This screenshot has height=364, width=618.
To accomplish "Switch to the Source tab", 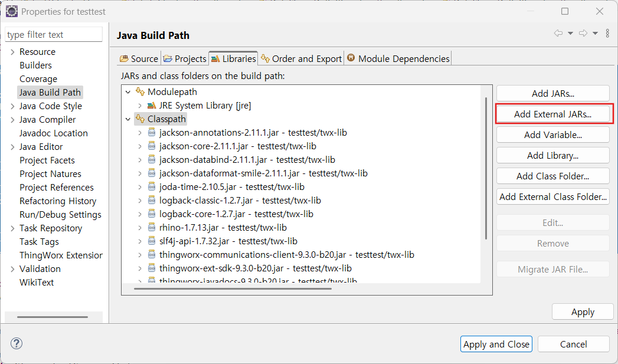I will [x=139, y=58].
